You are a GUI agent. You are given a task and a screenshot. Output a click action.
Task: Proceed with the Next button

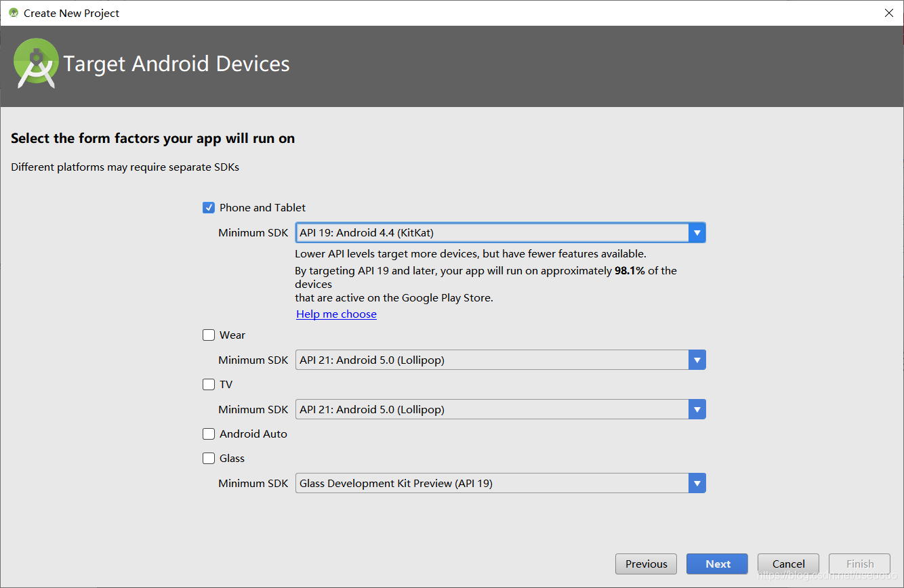717,564
